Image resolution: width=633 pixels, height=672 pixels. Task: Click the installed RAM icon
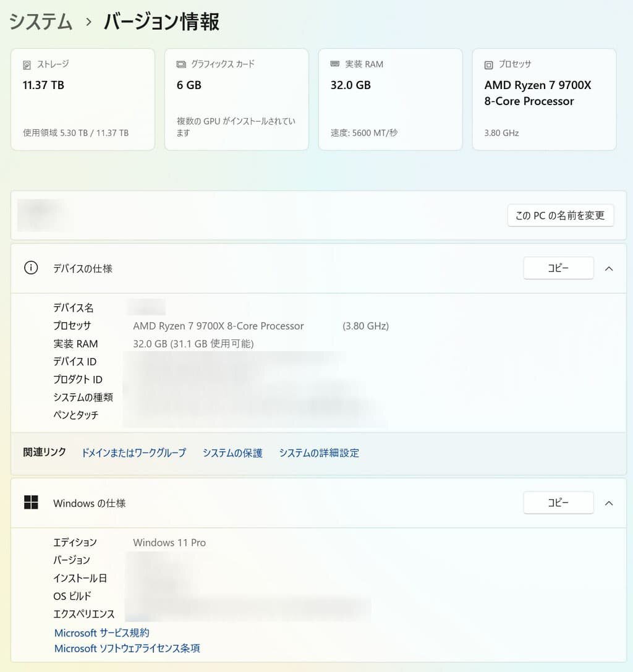point(334,64)
